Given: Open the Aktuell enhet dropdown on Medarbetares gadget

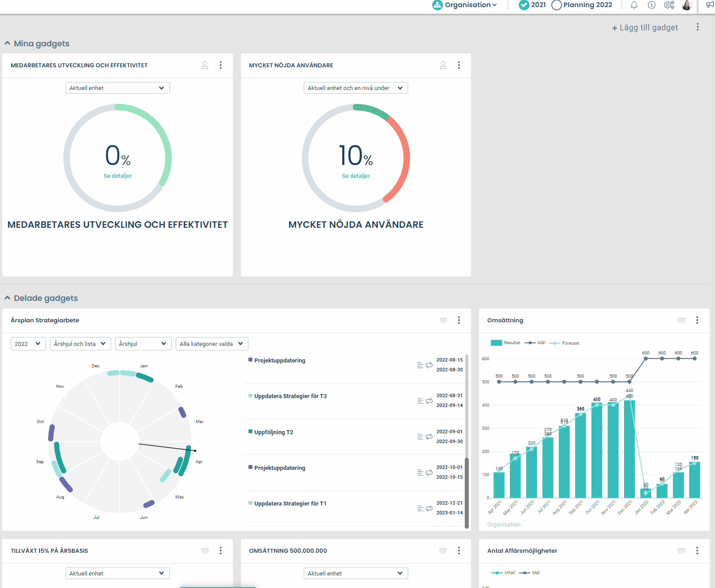Looking at the screenshot, I should pyautogui.click(x=117, y=88).
